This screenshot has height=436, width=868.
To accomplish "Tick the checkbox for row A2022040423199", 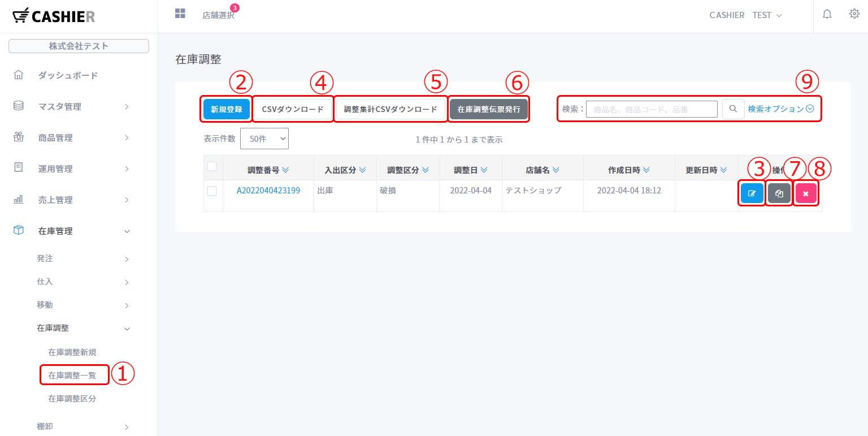I will (212, 191).
